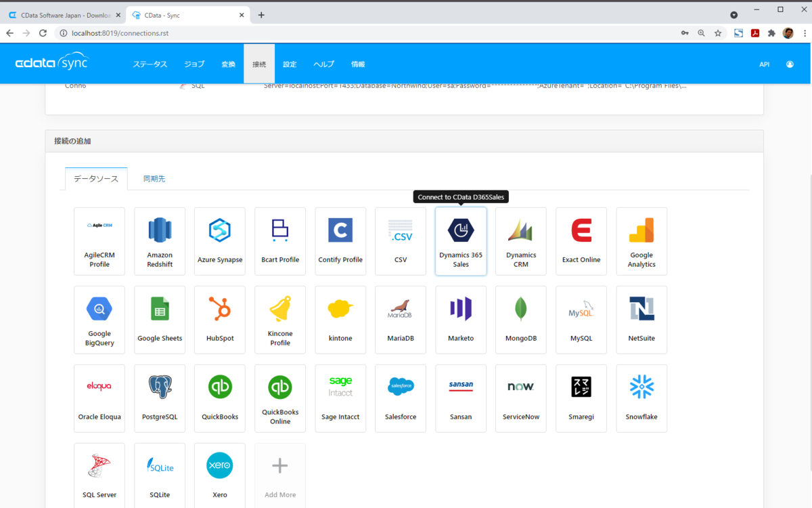Select the Snowflake connector
The width and height of the screenshot is (812, 508).
pyautogui.click(x=641, y=398)
